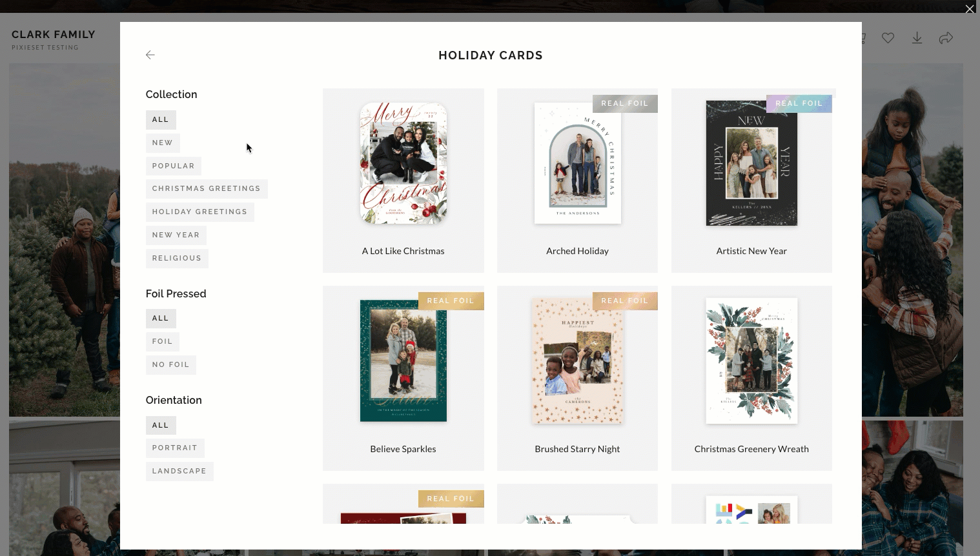Toggle the NO FOIL filter option
The height and width of the screenshot is (556, 980).
tap(170, 364)
